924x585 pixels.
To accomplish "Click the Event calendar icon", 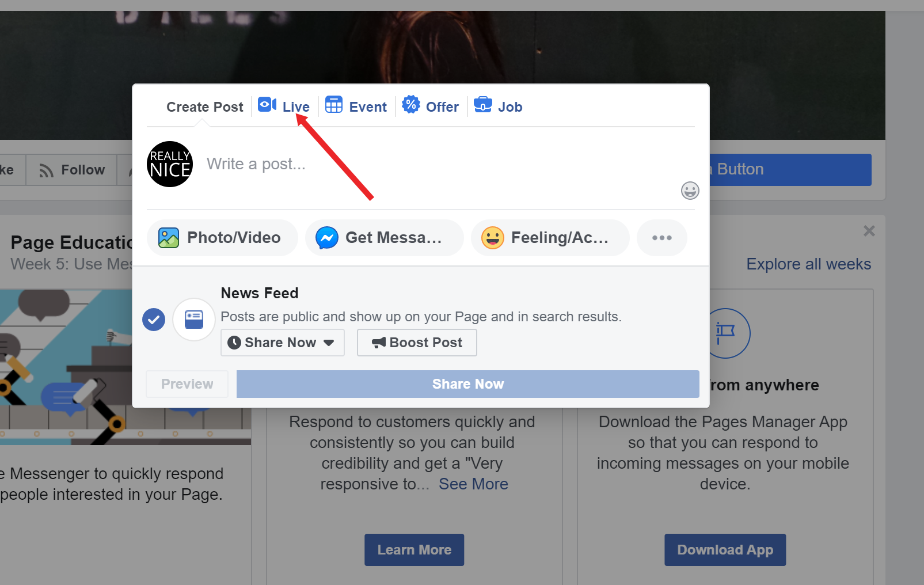I will point(334,105).
